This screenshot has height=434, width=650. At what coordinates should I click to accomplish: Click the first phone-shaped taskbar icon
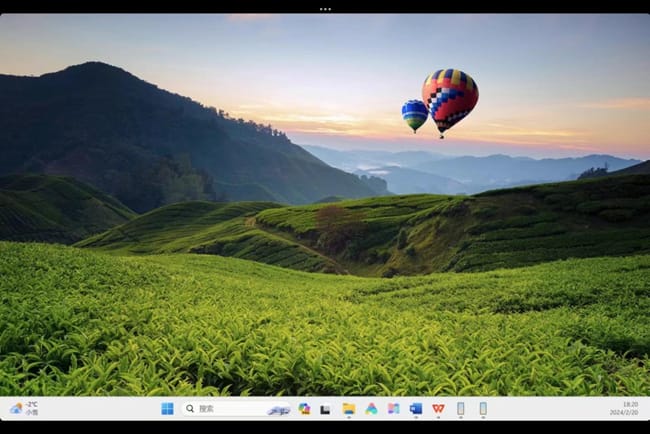pos(460,408)
